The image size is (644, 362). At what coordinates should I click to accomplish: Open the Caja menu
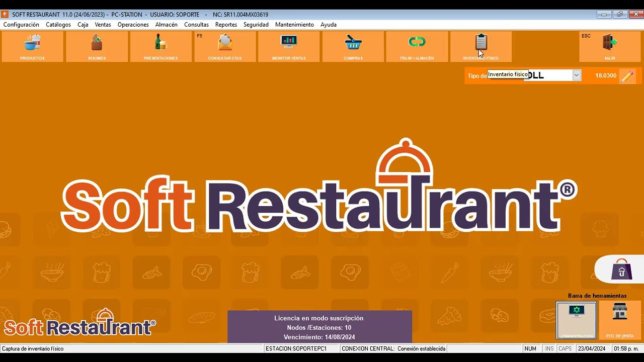point(83,25)
